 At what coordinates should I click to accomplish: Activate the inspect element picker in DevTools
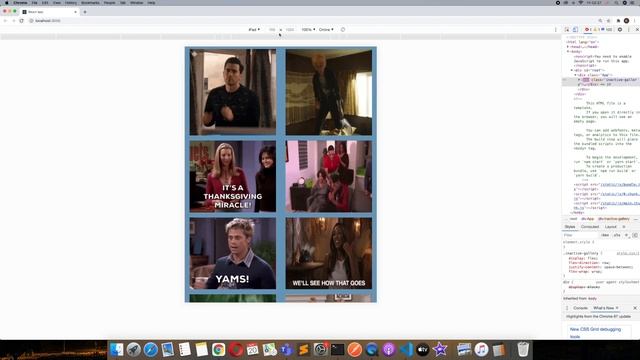[x=567, y=29]
